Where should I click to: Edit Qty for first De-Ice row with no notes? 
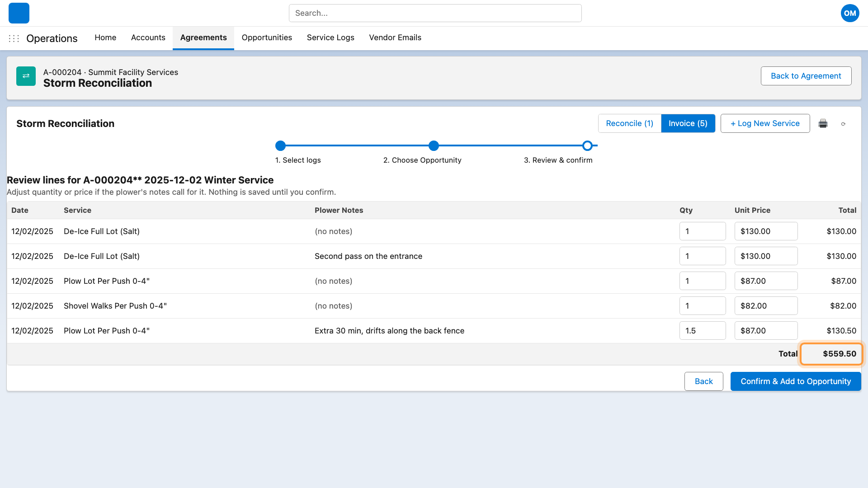tap(703, 231)
